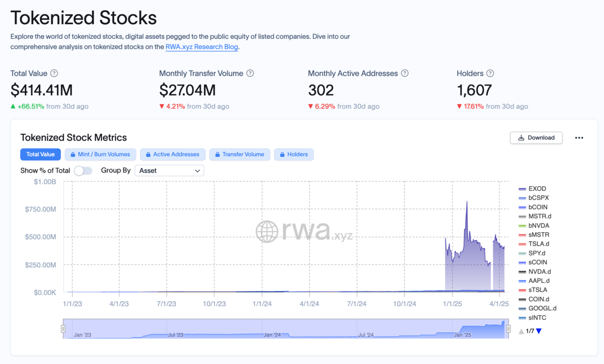The height and width of the screenshot is (364, 604).
Task: Click the 302 active addresses figure
Action: [321, 90]
